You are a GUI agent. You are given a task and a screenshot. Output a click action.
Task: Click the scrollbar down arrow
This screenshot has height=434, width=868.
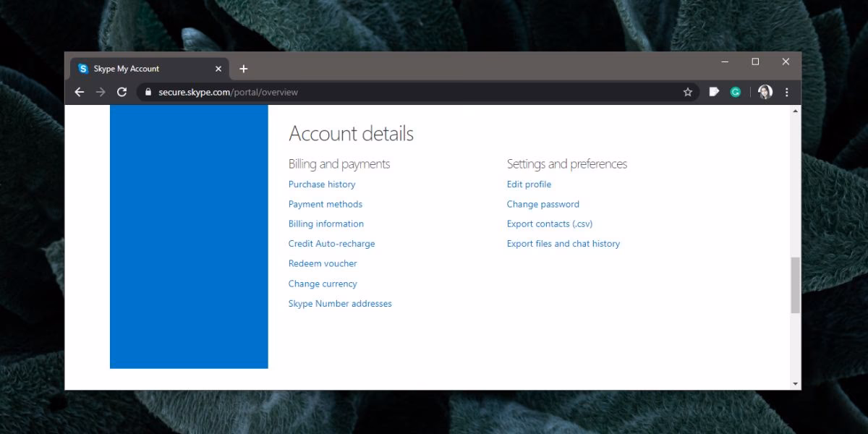tap(795, 383)
